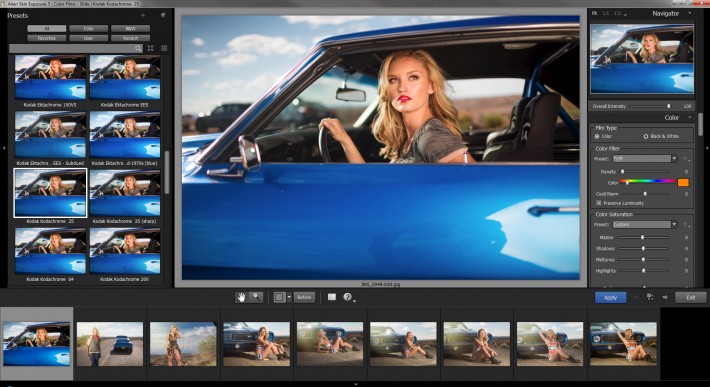Toggle Preserve Luminosity checkbox
Viewport: 710px width, 387px height.
pyautogui.click(x=599, y=203)
